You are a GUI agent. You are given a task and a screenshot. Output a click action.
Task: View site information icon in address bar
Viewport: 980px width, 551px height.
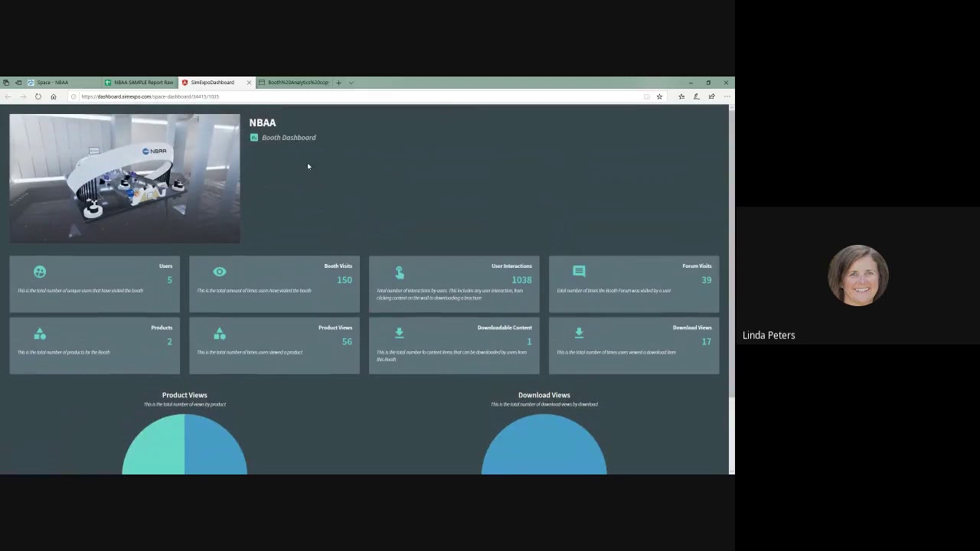[73, 96]
